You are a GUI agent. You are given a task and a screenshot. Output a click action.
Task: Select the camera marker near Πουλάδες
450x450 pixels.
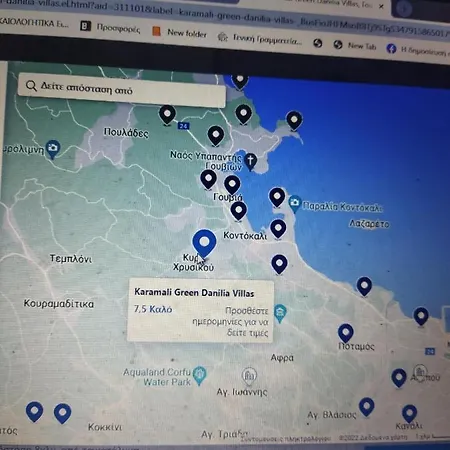click(53, 149)
